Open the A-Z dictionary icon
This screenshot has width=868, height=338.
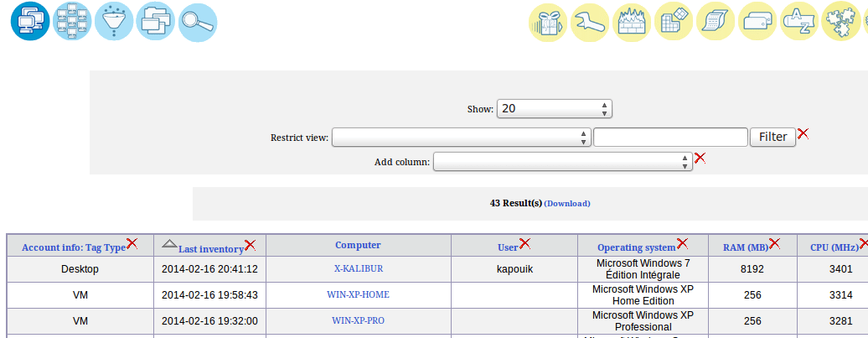coord(799,21)
